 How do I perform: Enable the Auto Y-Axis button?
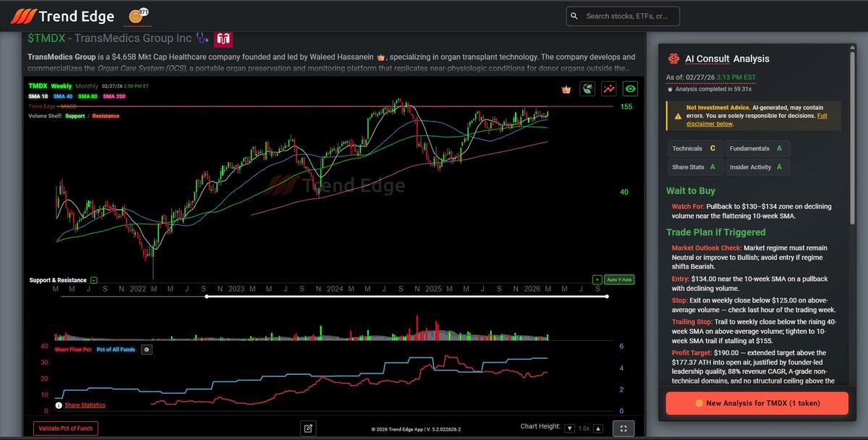click(619, 279)
